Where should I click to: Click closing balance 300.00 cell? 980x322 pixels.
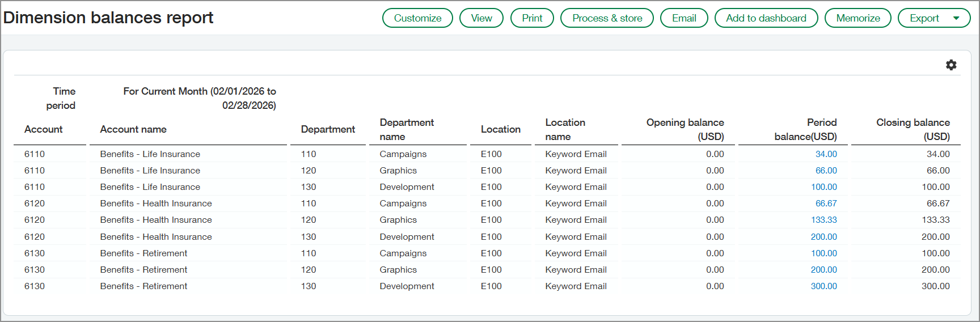pyautogui.click(x=936, y=286)
